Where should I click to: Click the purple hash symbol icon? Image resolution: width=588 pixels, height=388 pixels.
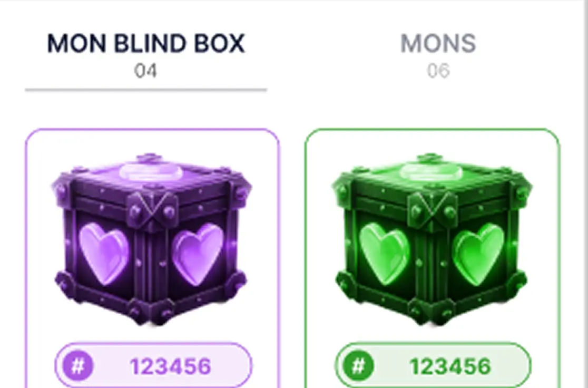pyautogui.click(x=77, y=366)
